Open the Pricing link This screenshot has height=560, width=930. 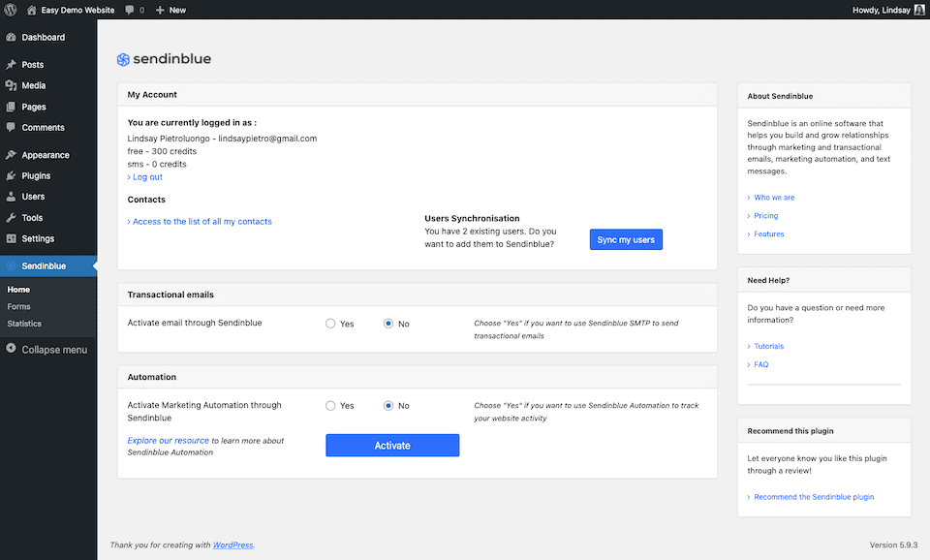[x=765, y=216]
